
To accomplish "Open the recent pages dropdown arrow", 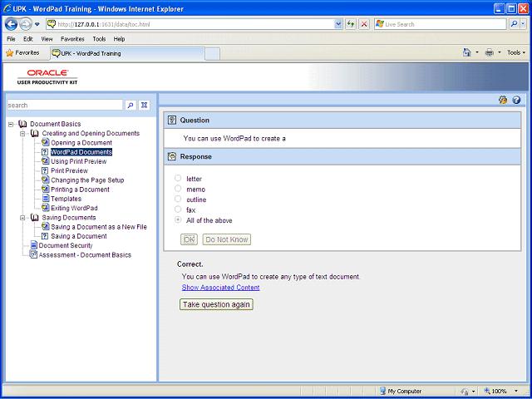I will point(37,24).
